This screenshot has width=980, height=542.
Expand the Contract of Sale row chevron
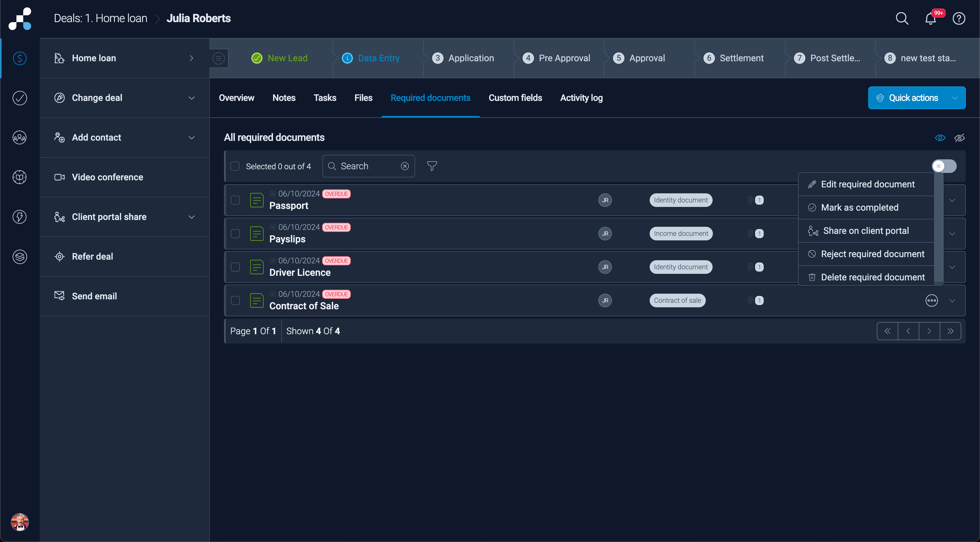(952, 300)
